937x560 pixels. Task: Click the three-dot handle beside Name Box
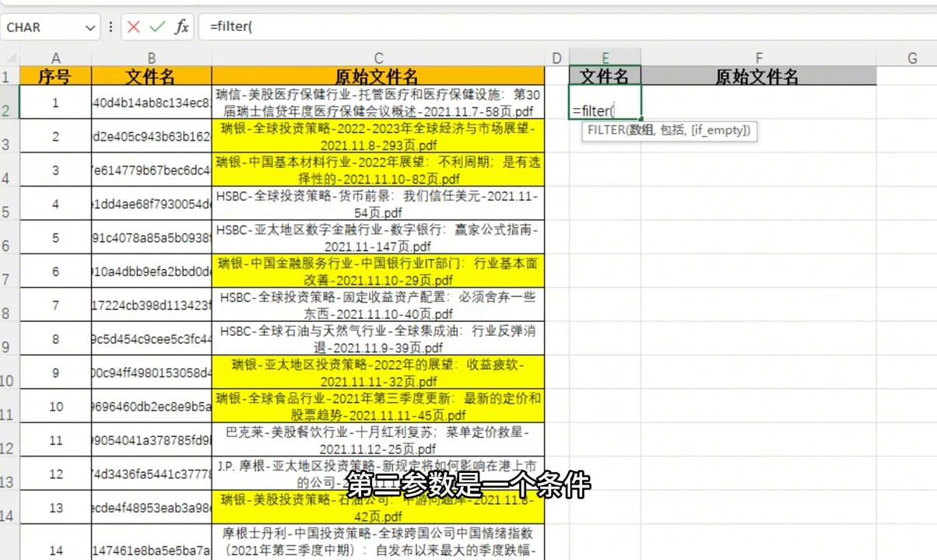(111, 27)
